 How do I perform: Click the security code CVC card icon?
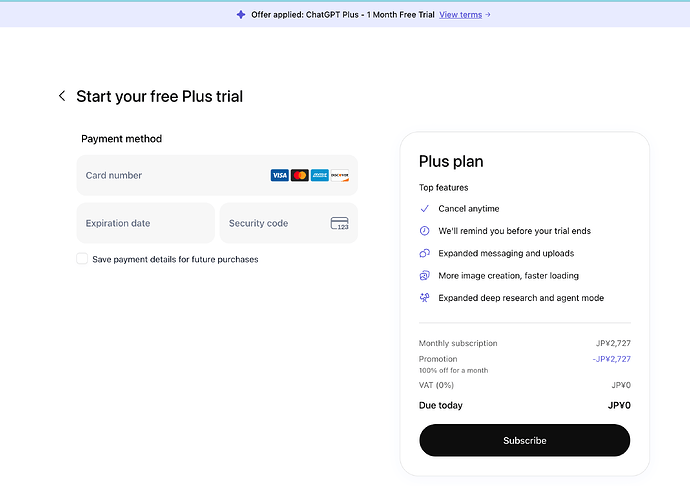tap(339, 223)
